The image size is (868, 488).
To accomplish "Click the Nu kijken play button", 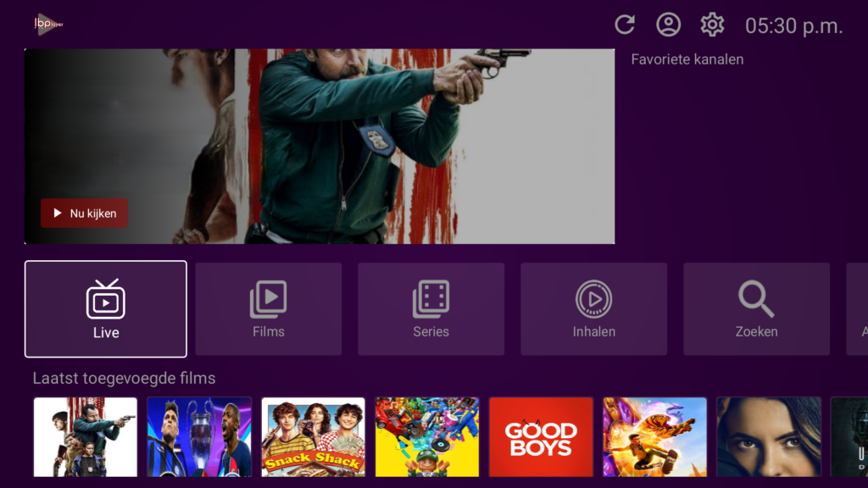I will click(x=84, y=213).
